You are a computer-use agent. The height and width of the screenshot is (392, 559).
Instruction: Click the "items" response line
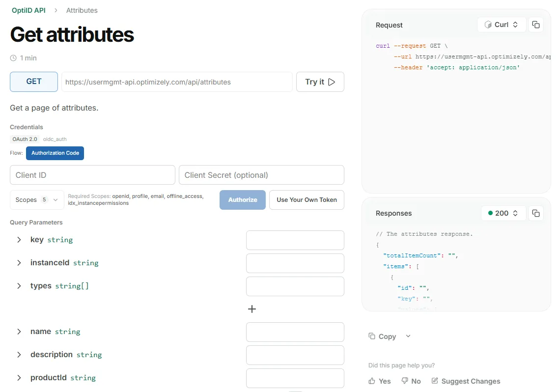[x=401, y=266]
